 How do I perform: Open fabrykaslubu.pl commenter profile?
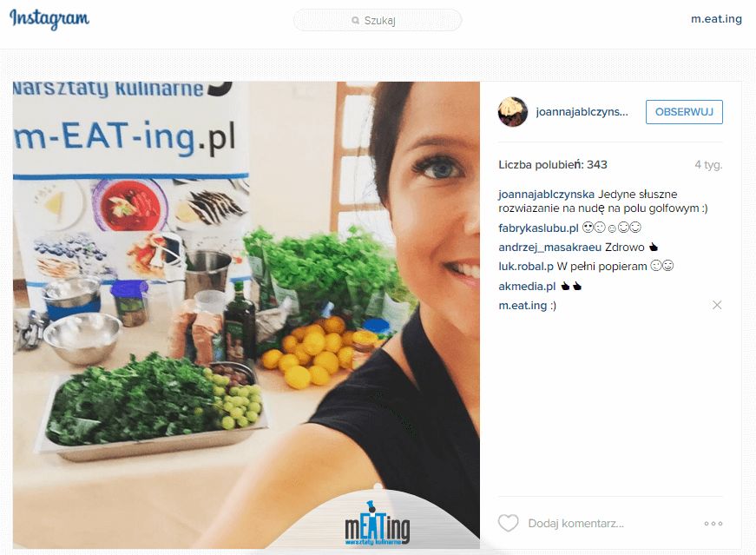[x=538, y=228]
